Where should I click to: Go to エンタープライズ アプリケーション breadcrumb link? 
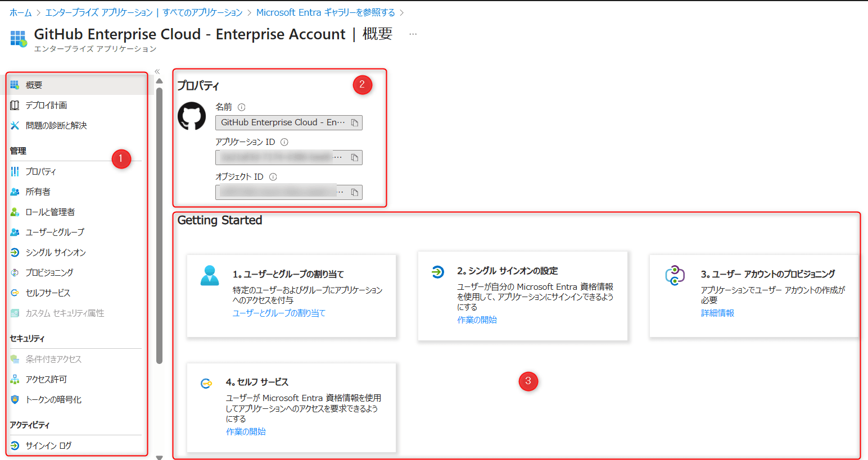pos(144,12)
